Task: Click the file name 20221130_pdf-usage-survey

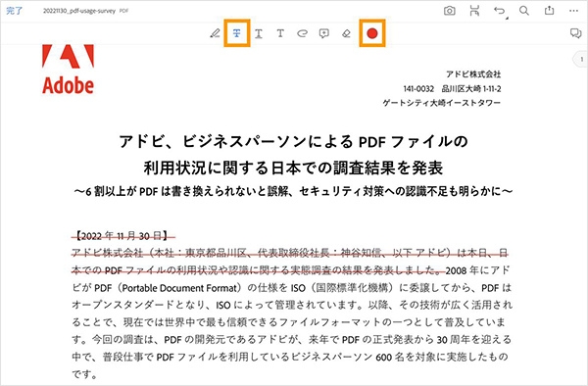Action: point(79,11)
